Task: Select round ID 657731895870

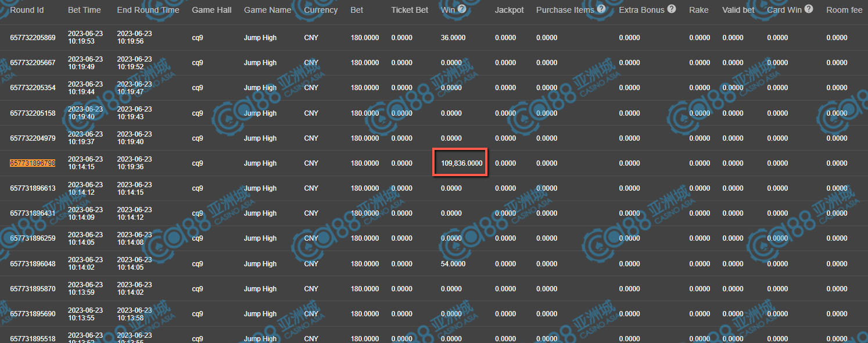Action: tap(33, 289)
